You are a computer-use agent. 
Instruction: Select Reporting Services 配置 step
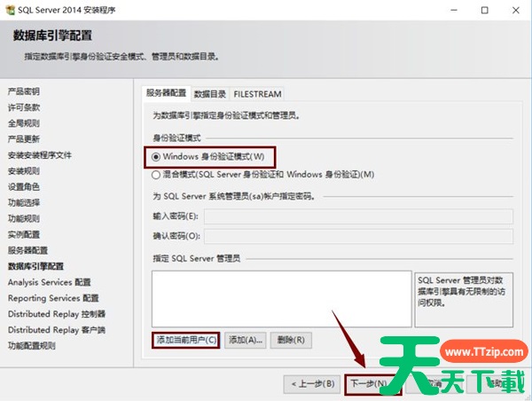tap(53, 298)
